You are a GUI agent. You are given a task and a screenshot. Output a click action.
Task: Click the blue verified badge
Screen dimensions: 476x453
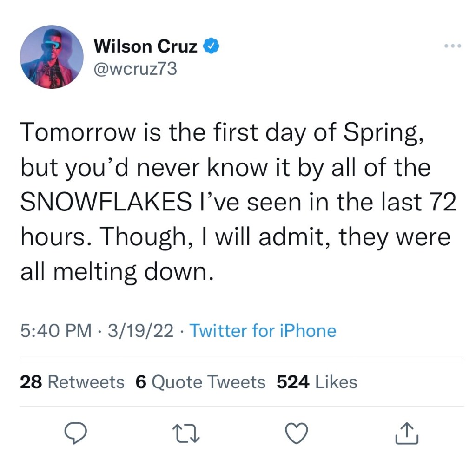tap(212, 46)
